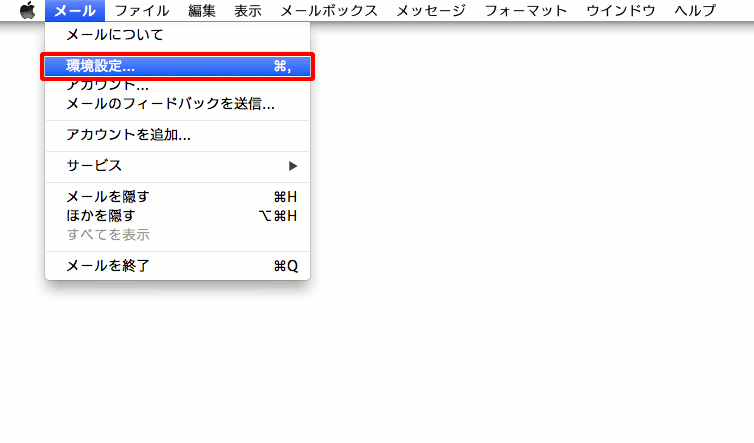
Task: Open the 編集 menu
Action: point(201,11)
